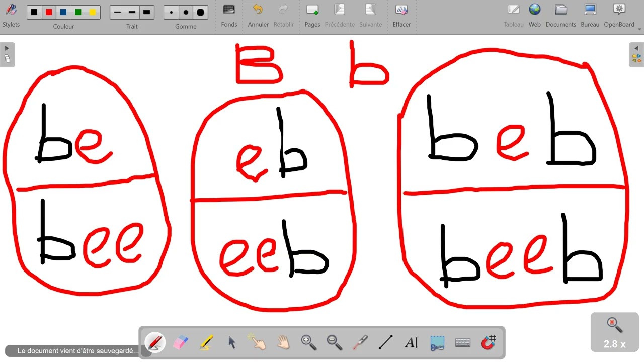Click the "Le document vient d'être sauvegardé" message
The width and height of the screenshot is (644, 362).
point(77,351)
